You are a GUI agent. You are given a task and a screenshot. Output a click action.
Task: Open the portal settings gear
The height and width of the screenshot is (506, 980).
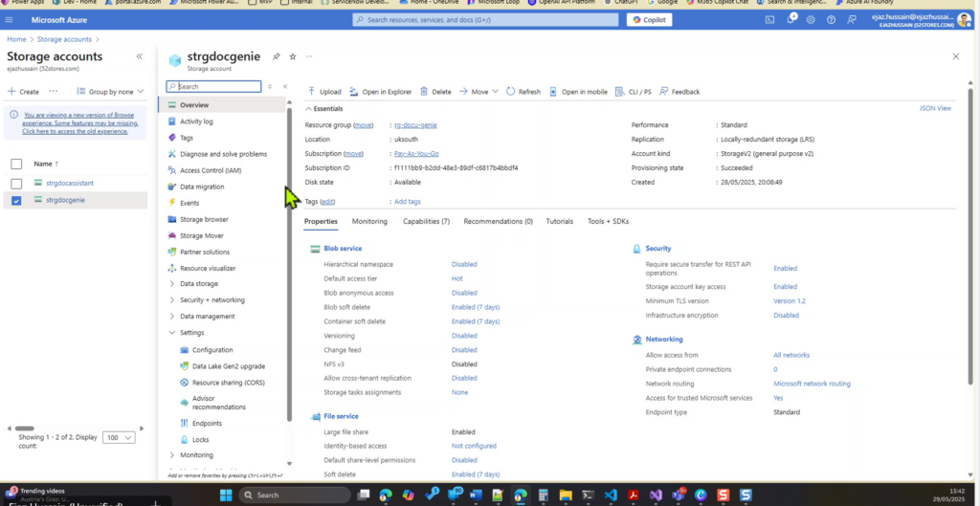click(811, 20)
